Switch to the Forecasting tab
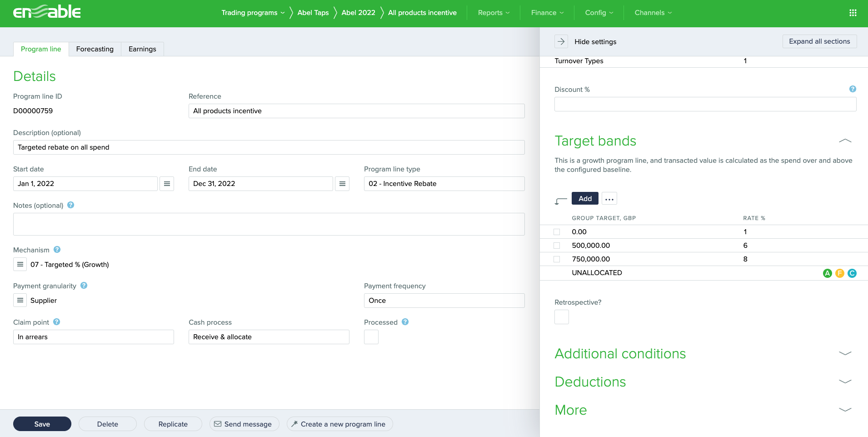 click(95, 49)
